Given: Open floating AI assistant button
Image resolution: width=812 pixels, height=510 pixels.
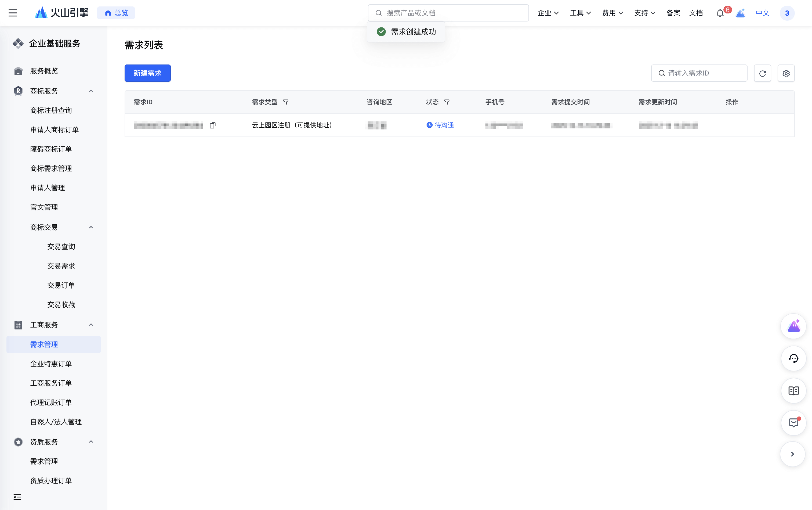Looking at the screenshot, I should click(x=793, y=326).
